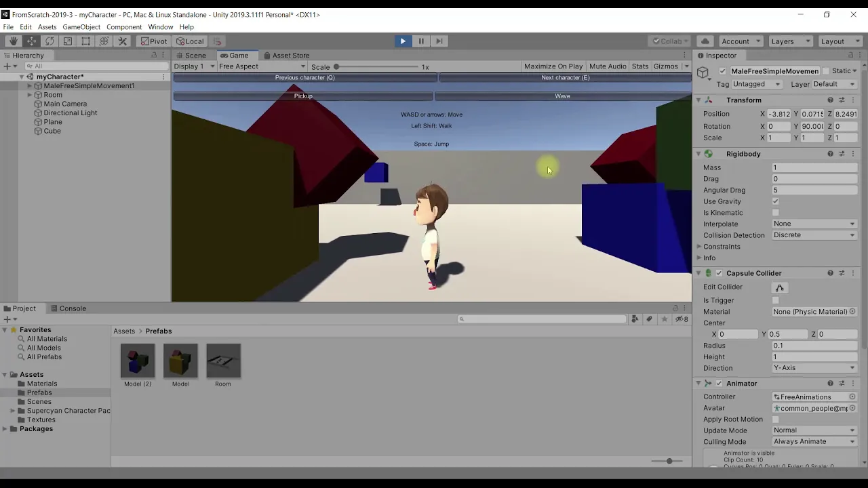868x488 pixels.
Task: Pick object for Avatar field
Action: point(852,408)
